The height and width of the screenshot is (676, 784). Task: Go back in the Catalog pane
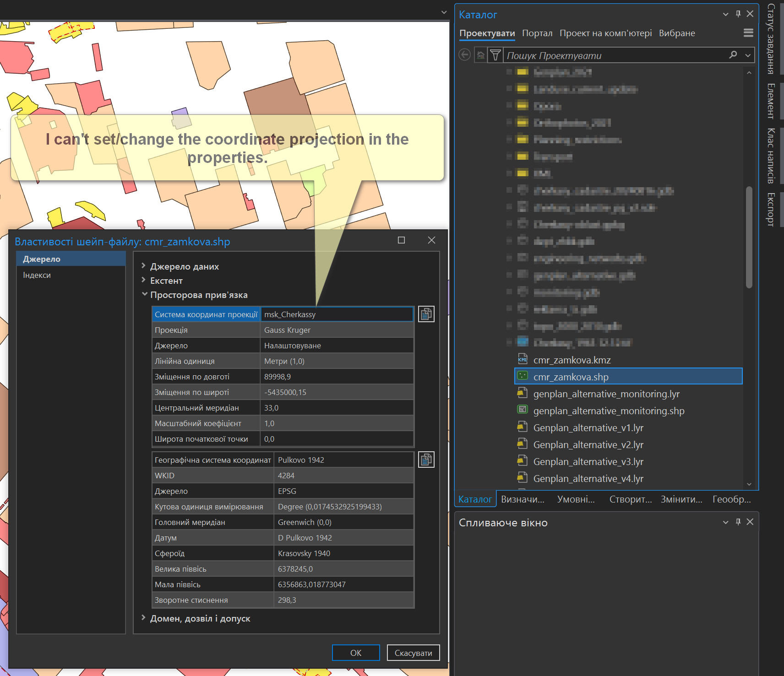tap(464, 55)
